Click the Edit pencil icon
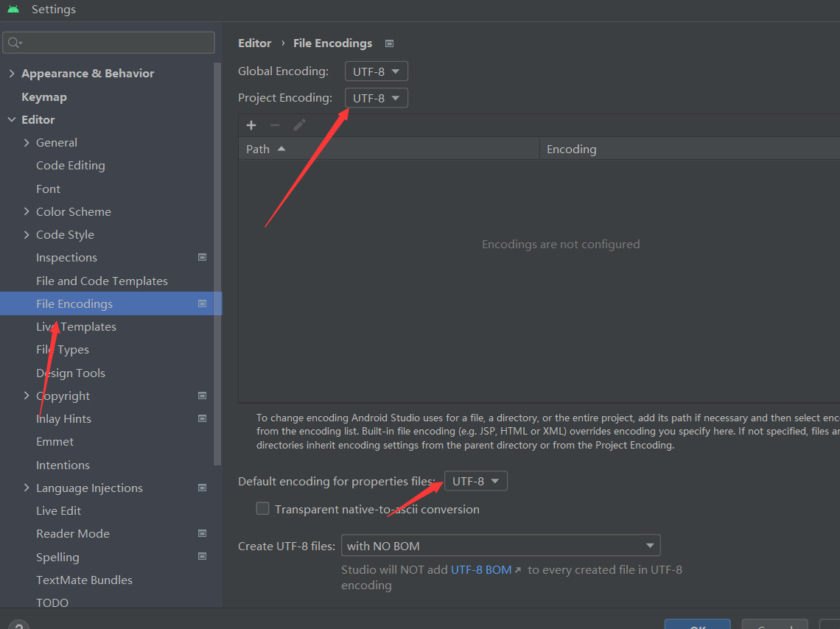The width and height of the screenshot is (840, 629). point(299,125)
